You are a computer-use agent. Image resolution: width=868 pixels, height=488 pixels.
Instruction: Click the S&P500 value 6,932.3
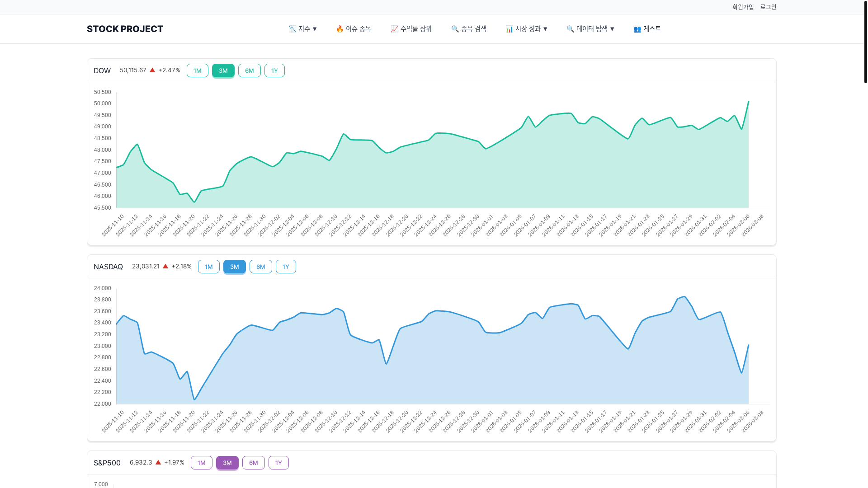coord(141,462)
